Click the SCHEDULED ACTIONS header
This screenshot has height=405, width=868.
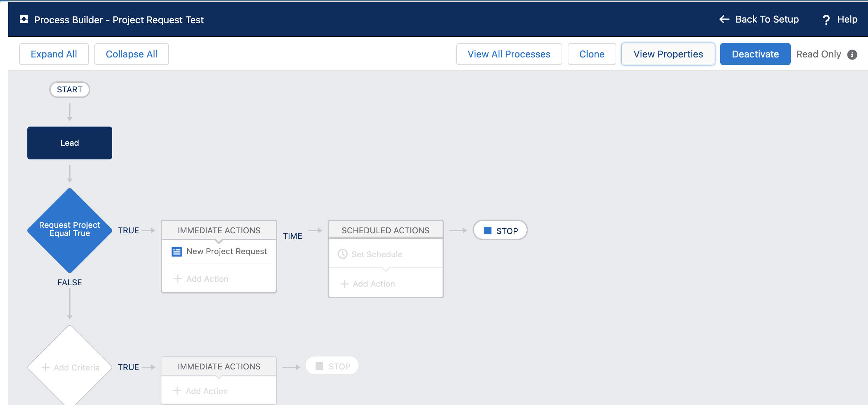(385, 230)
